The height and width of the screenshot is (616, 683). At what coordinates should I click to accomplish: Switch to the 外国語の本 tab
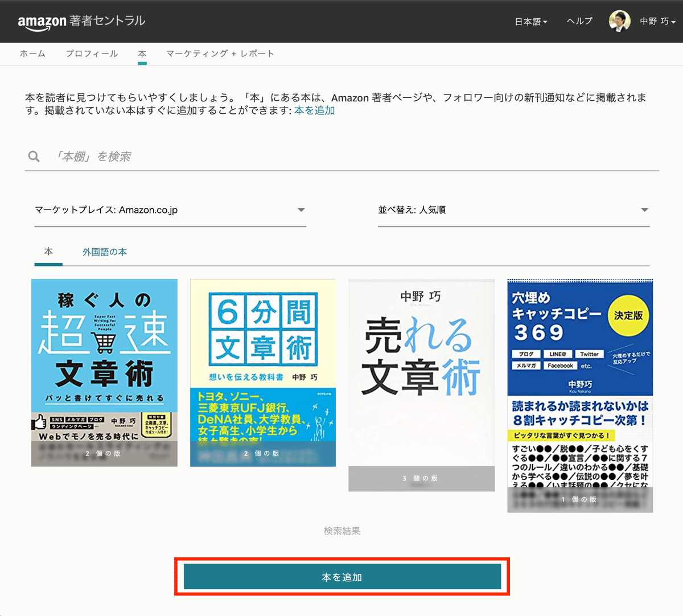pyautogui.click(x=105, y=252)
